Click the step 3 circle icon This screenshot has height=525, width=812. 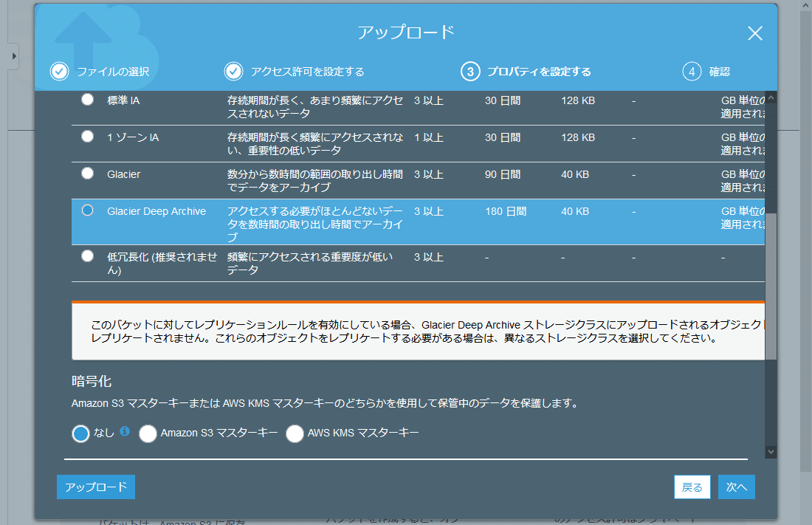tap(470, 71)
